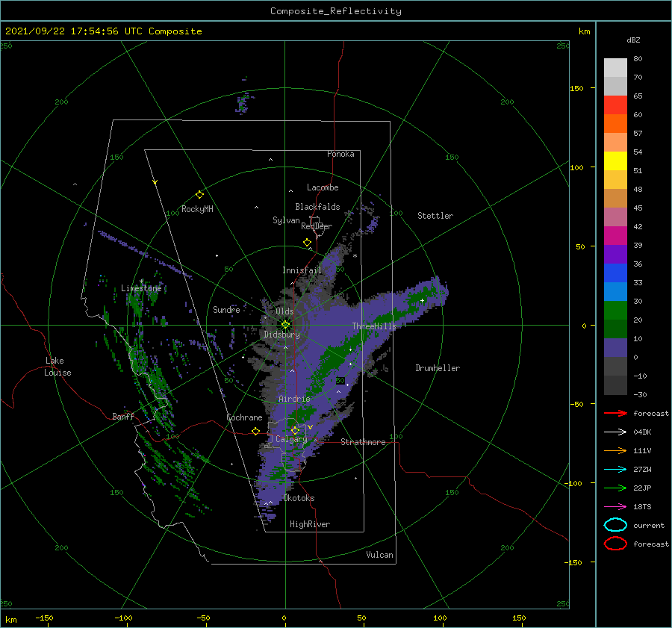Click the Innisfail town label
The width and height of the screenshot is (672, 628).
click(302, 270)
